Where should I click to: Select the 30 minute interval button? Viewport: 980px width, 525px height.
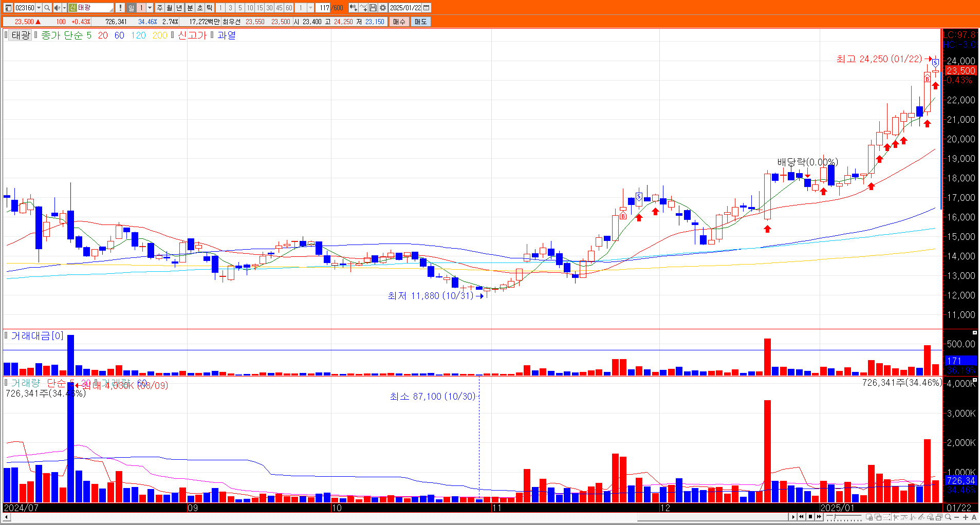click(x=269, y=8)
